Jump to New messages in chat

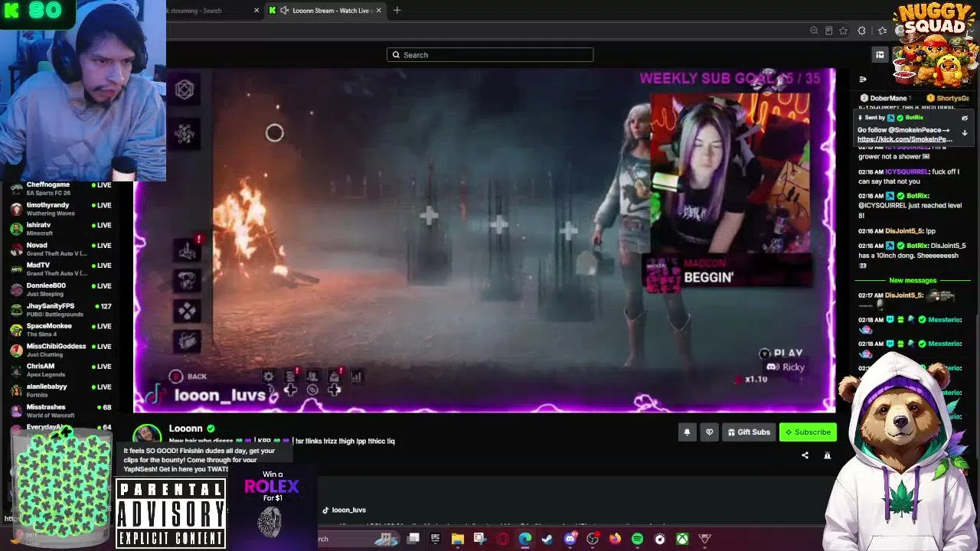(x=913, y=281)
